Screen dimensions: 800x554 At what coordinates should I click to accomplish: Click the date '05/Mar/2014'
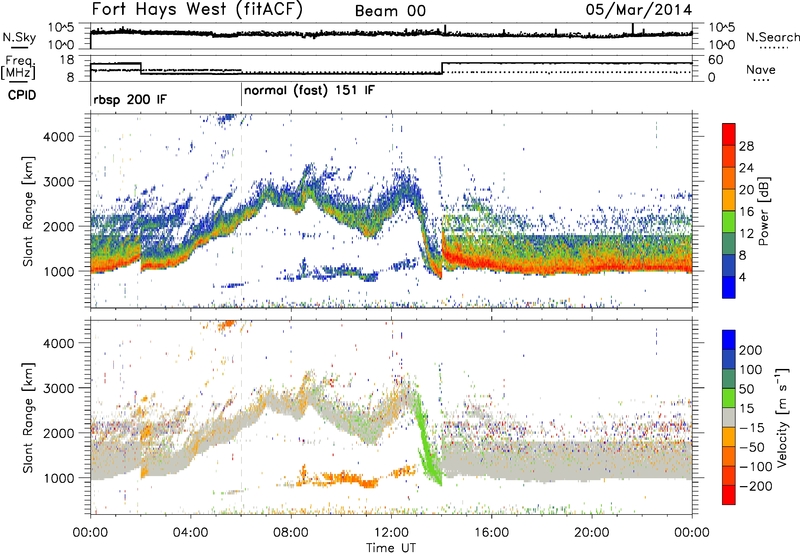(639, 10)
